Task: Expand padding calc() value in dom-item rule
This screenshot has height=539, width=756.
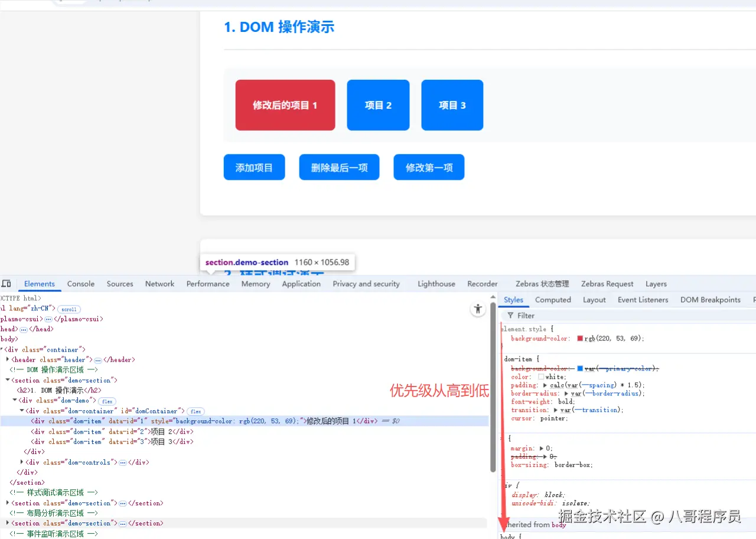Action: coord(545,385)
